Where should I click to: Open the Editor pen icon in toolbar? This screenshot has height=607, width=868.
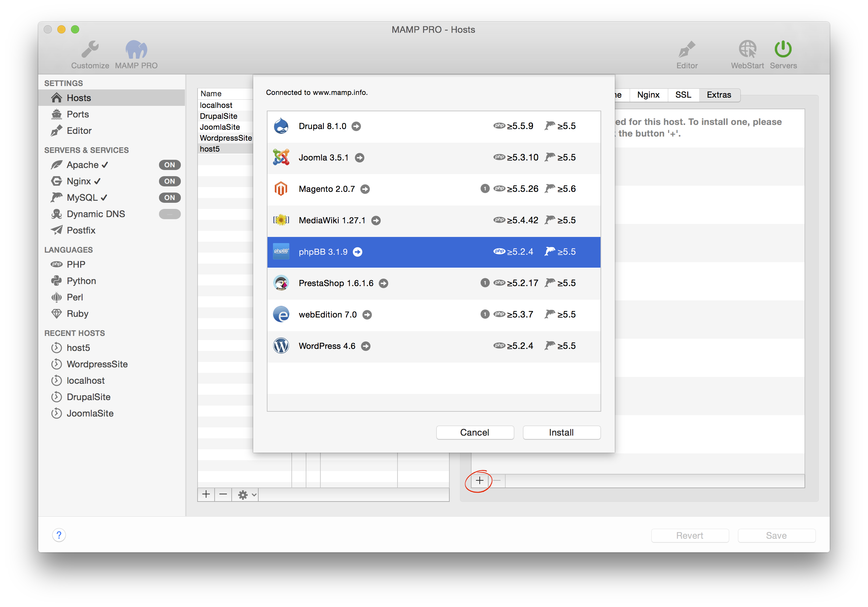coord(686,50)
